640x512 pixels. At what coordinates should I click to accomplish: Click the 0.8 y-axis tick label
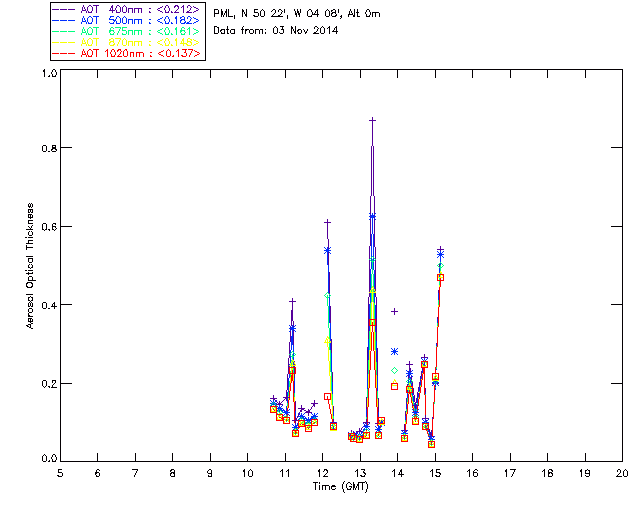49,148
